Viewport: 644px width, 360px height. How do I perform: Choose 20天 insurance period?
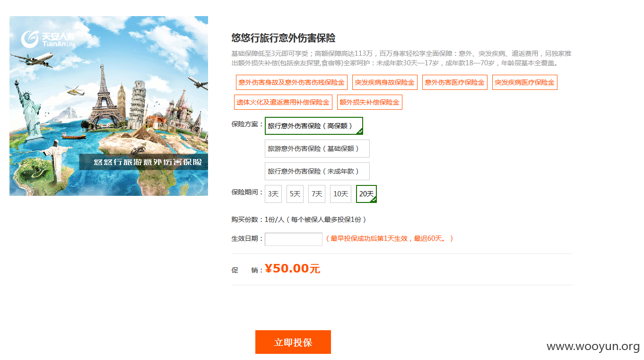(366, 194)
